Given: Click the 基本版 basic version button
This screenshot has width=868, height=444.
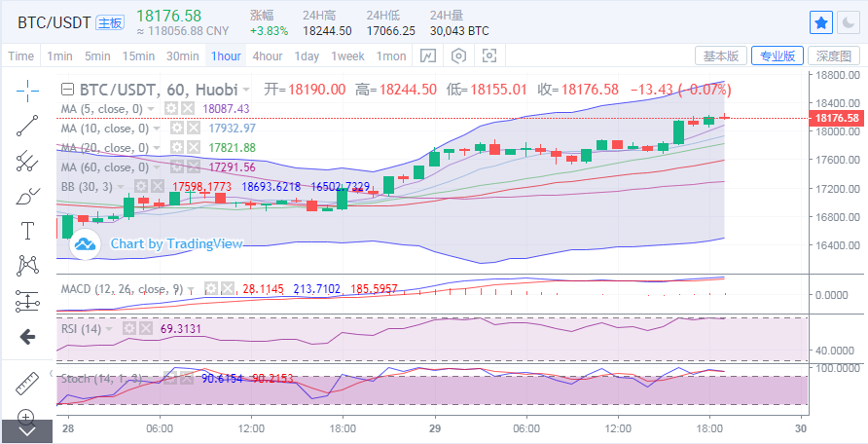Looking at the screenshot, I should click(x=721, y=55).
